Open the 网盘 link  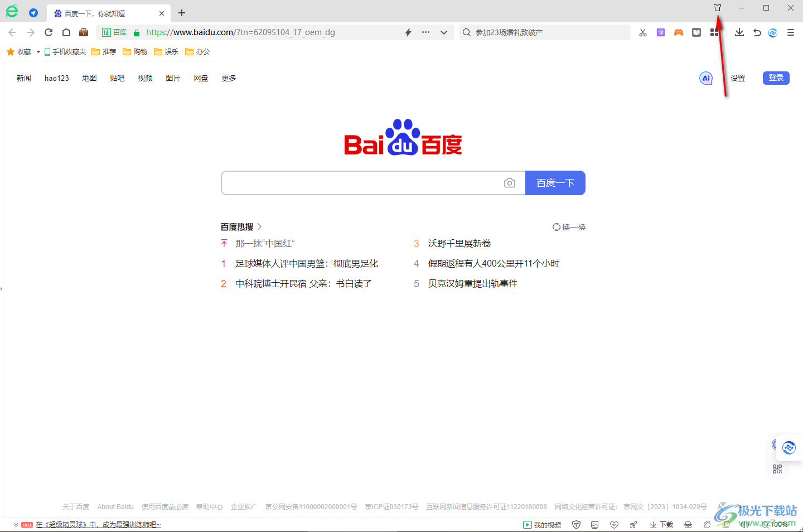tap(201, 78)
